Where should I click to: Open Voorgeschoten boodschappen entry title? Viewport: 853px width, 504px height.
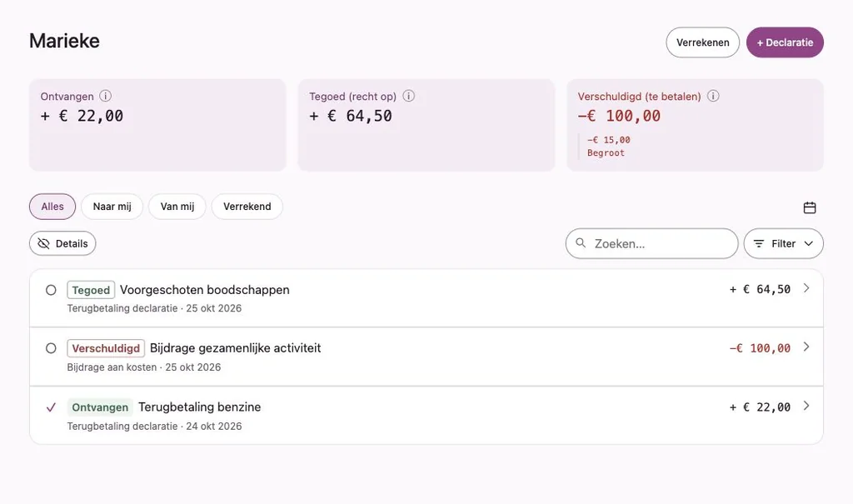coord(205,290)
